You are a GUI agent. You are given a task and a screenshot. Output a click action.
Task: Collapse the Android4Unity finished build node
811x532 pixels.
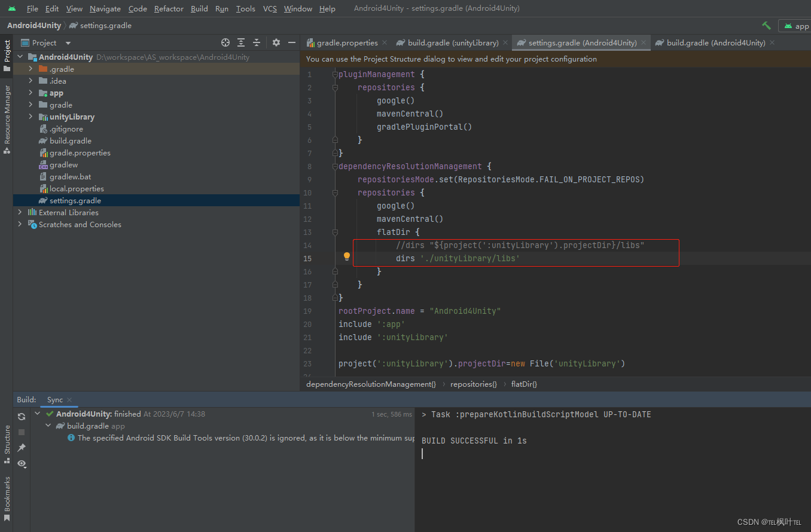tap(38, 414)
